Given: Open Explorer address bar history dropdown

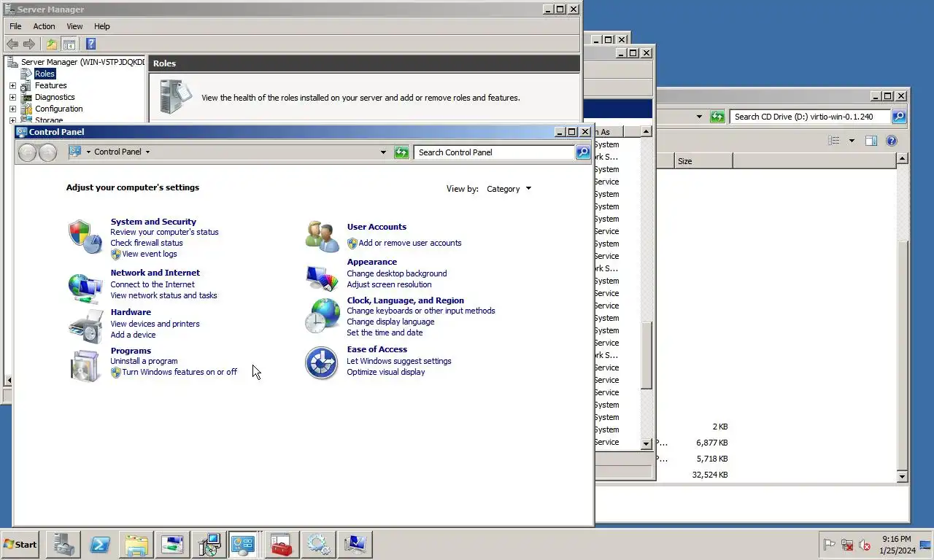Looking at the screenshot, I should pos(699,117).
